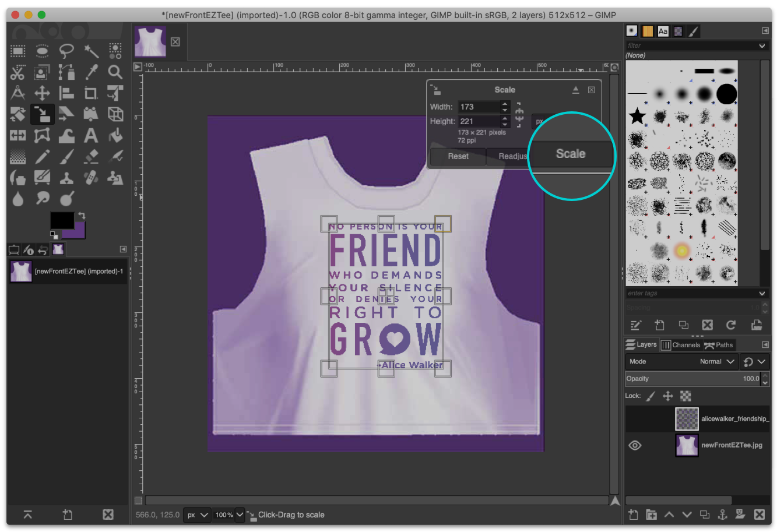Viewport: 777px width, 532px height.
Task: Toggle zoom-on-resize icon at ruler's right end
Action: click(x=614, y=67)
